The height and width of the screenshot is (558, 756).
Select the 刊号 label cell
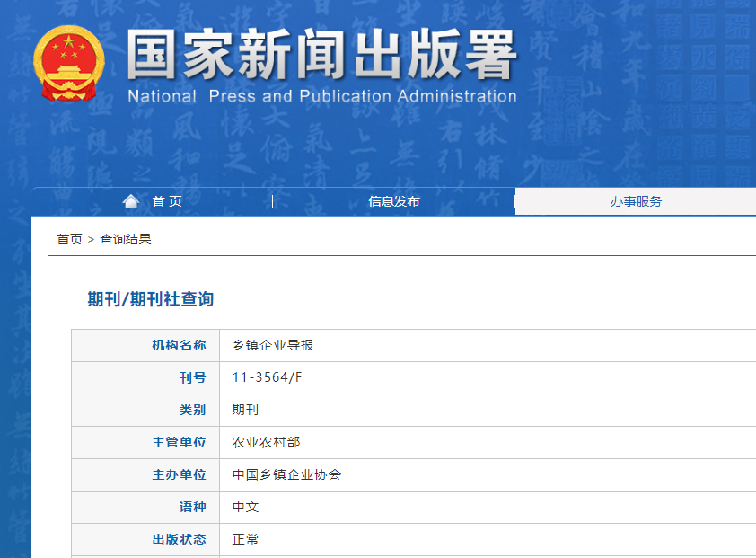145,378
